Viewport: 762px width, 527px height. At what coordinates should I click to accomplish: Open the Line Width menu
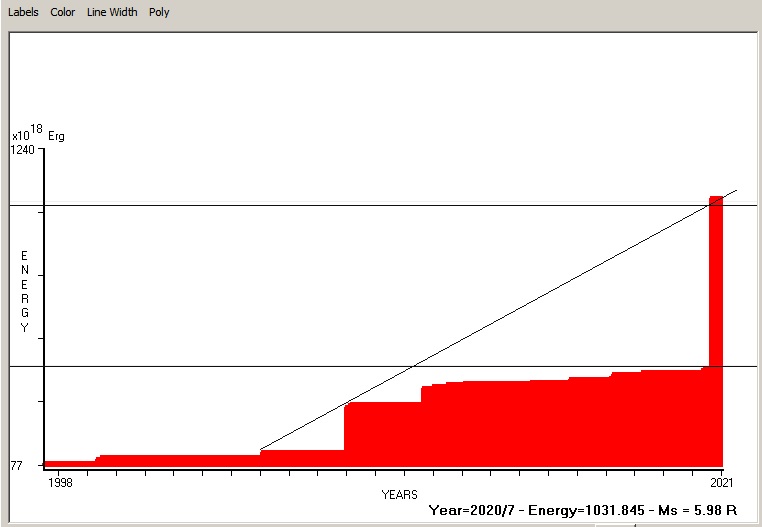tap(112, 12)
